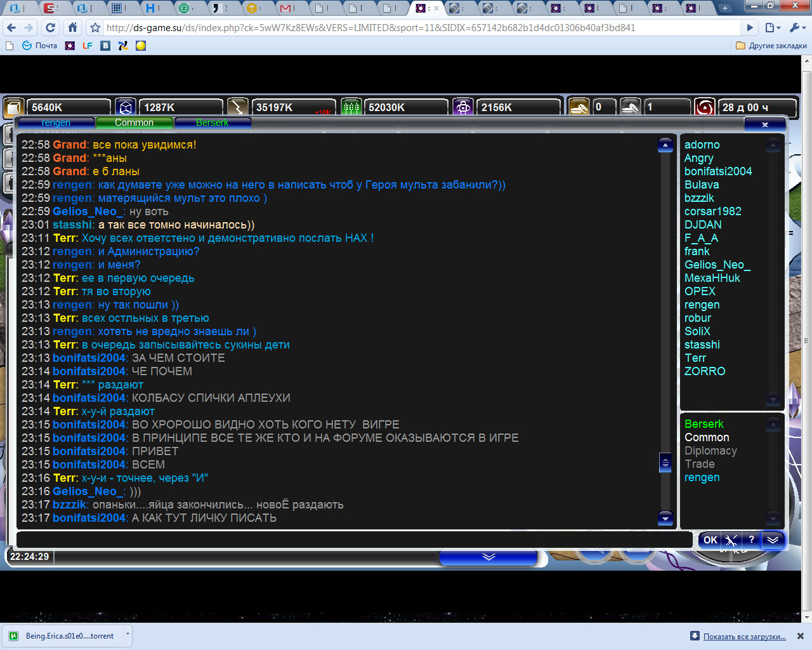Click the red spiral galaxy timer icon
This screenshot has height=650, width=812.
704,107
